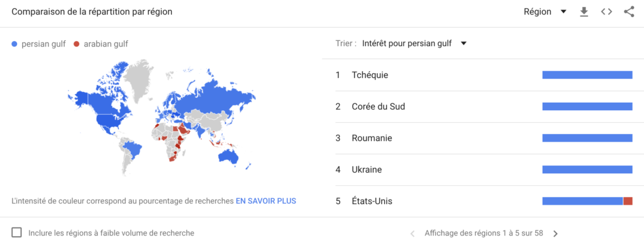The image size is (644, 245).
Task: Choose Ukraine from the region list
Action: click(x=483, y=170)
